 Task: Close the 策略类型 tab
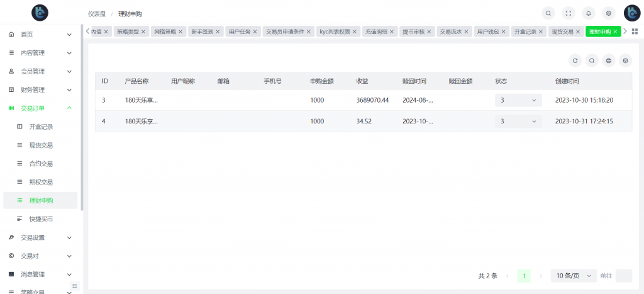[143, 31]
